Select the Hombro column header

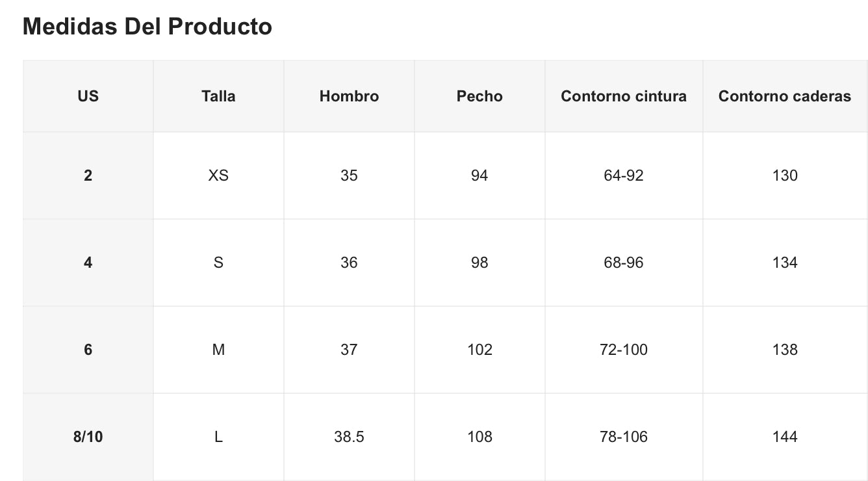tap(349, 96)
